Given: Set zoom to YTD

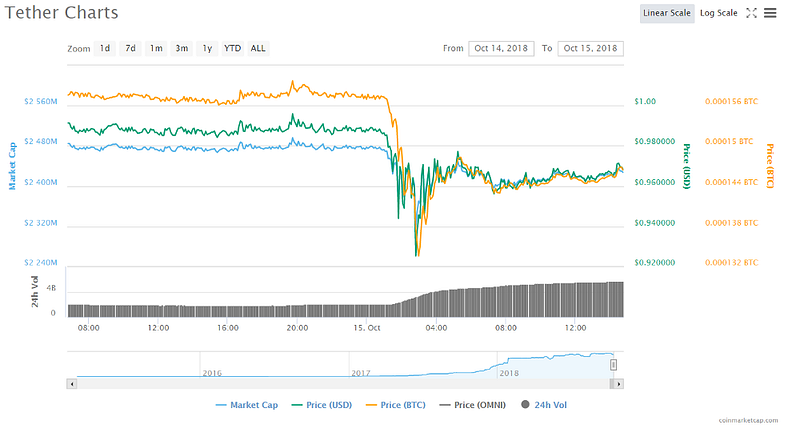Looking at the screenshot, I should tap(233, 48).
